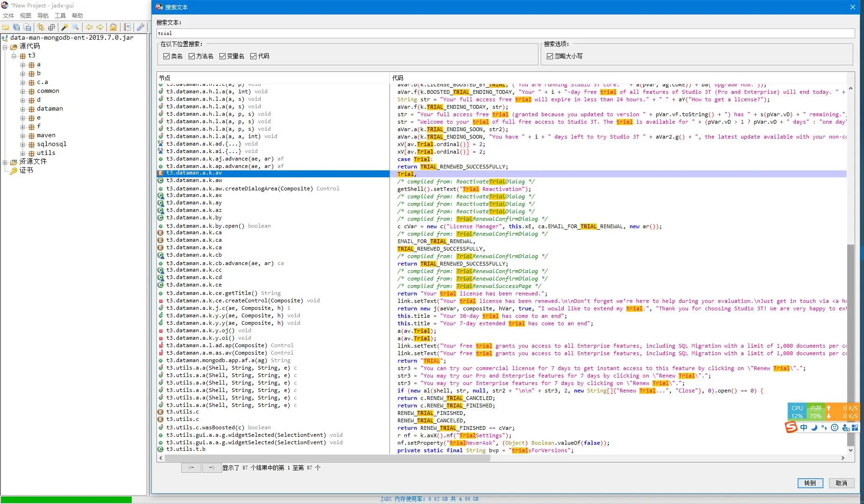The image size is (864, 504).
Task: Open the smiley emoji icon in IME bar
Action: 835,427
